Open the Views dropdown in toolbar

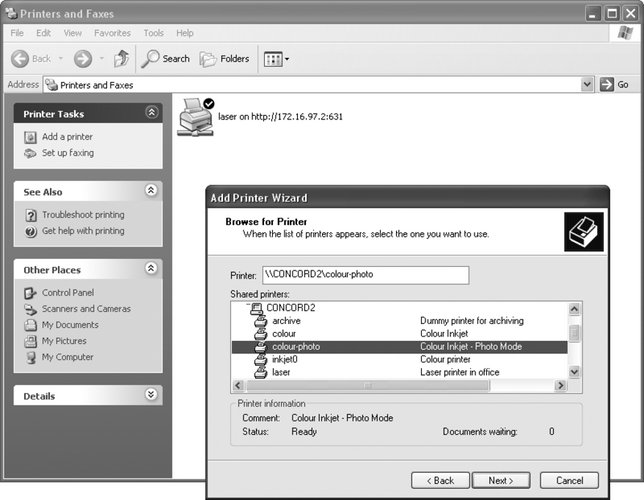[276, 59]
